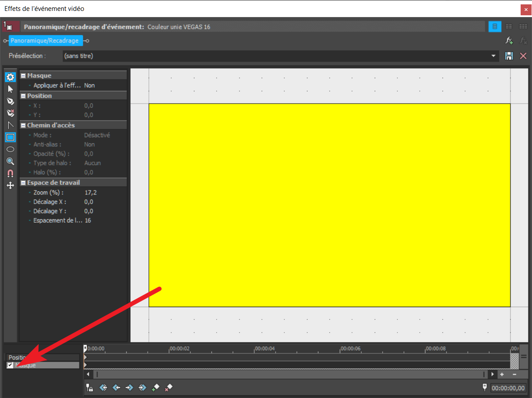Click the Espacement de l... value 16
The height and width of the screenshot is (398, 532).
[88, 221]
